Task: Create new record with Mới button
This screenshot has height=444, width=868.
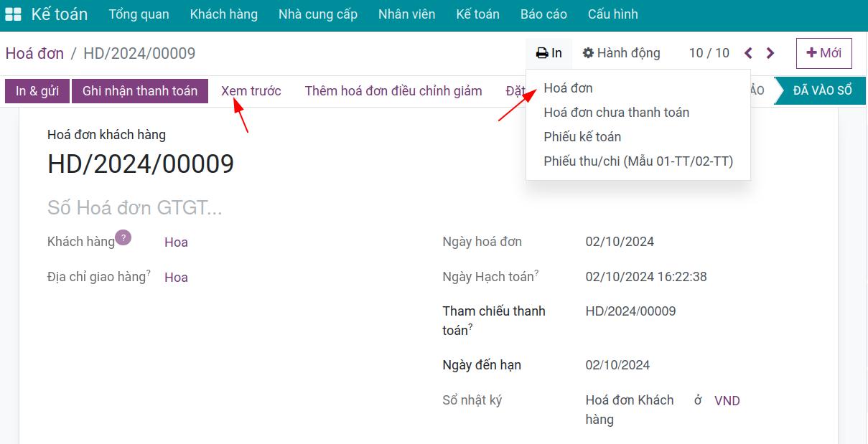Action: 824,53
